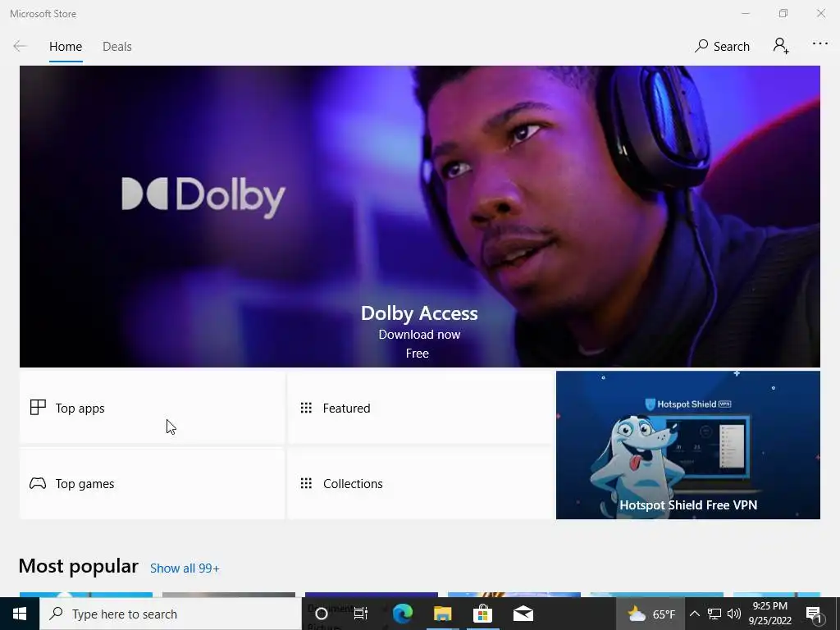Viewport: 840px width, 630px height.
Task: Open the Featured tile
Action: pyautogui.click(x=420, y=409)
